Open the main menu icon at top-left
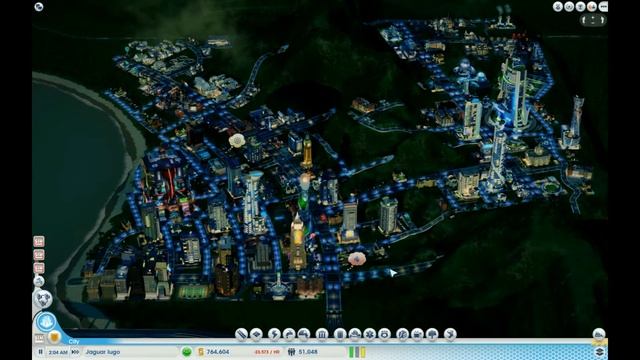This screenshot has height=360, width=640. coord(38,7)
